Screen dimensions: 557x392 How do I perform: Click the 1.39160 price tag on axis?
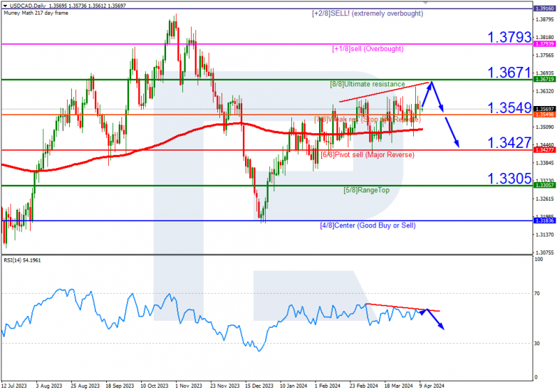tap(544, 9)
